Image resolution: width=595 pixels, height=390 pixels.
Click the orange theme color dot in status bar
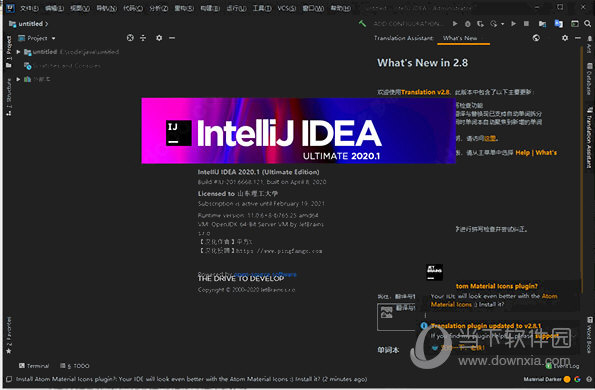[x=567, y=379]
